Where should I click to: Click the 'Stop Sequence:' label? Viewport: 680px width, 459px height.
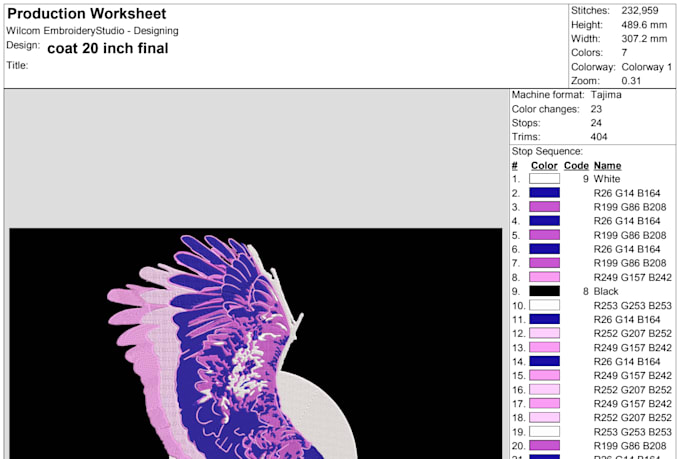click(x=547, y=151)
